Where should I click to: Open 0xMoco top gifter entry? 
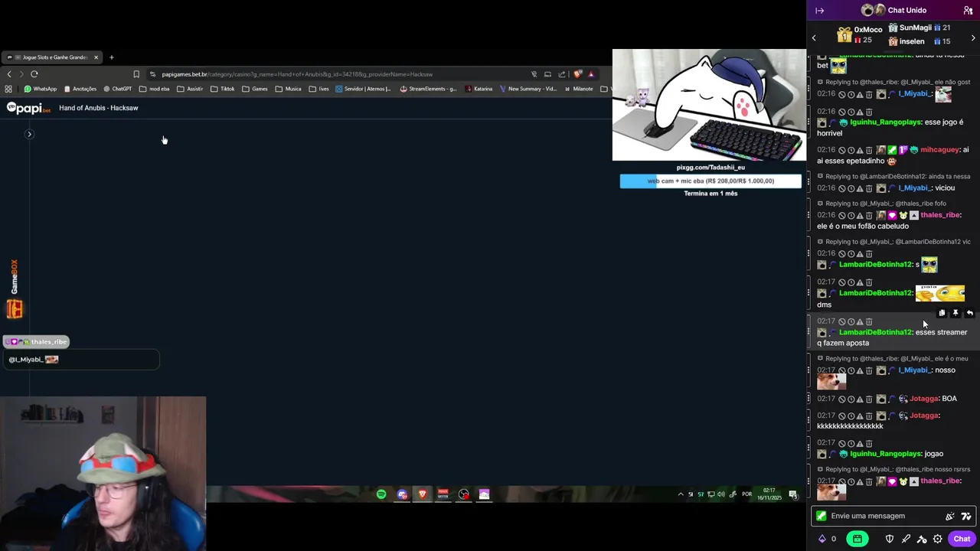click(860, 34)
